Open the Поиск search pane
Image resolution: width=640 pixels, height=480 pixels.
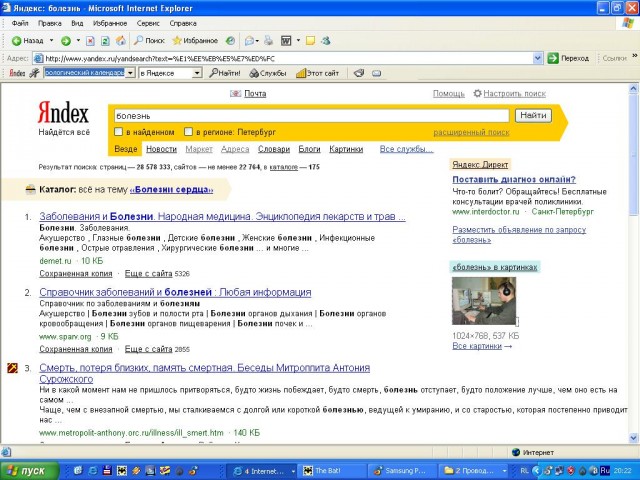point(149,41)
